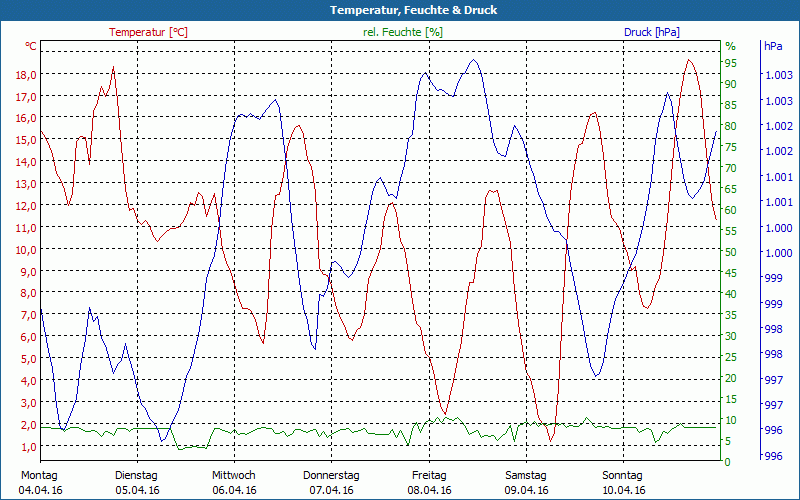Click the '15' humidity axis value
Image resolution: width=800 pixels, height=500 pixels.
(x=731, y=399)
